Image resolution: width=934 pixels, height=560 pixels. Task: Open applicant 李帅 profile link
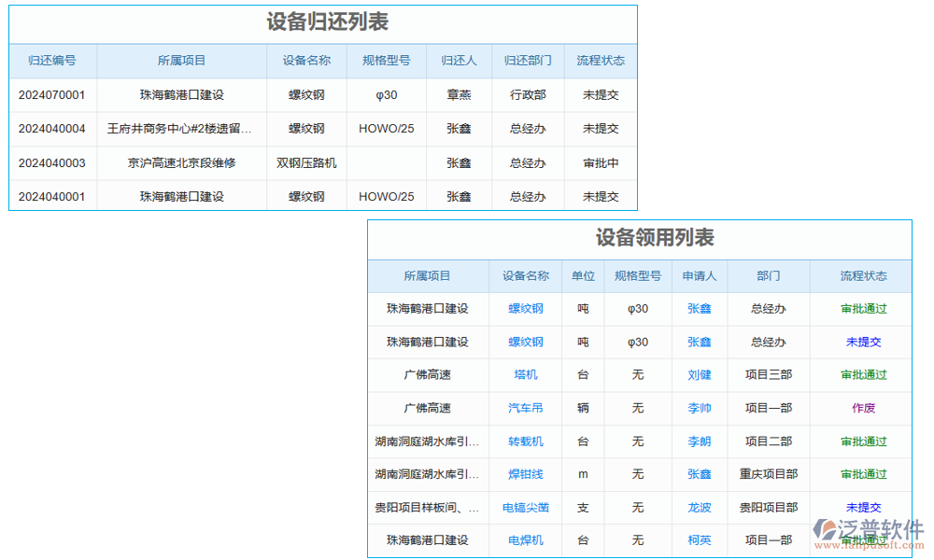[x=699, y=408]
